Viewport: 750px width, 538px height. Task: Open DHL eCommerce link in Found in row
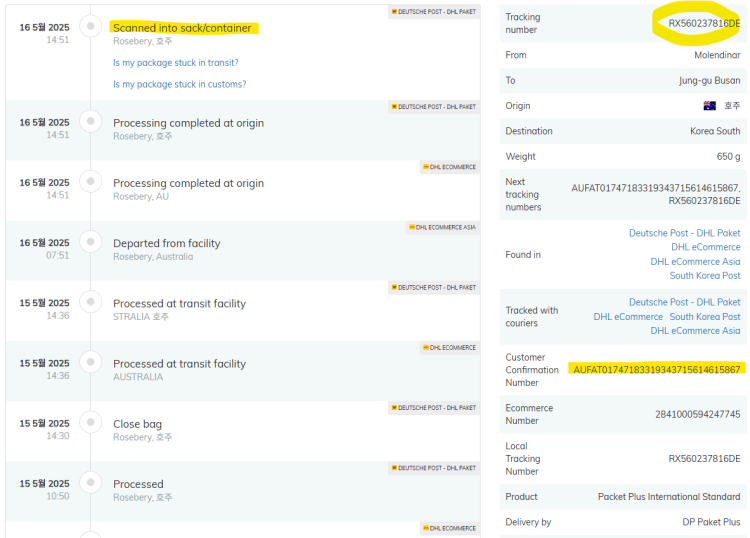click(x=706, y=247)
